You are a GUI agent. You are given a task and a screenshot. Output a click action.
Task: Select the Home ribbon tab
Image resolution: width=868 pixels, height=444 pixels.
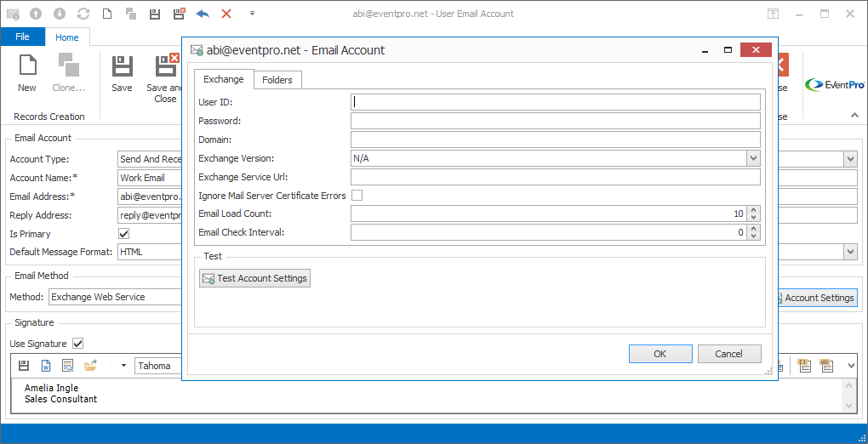(67, 37)
